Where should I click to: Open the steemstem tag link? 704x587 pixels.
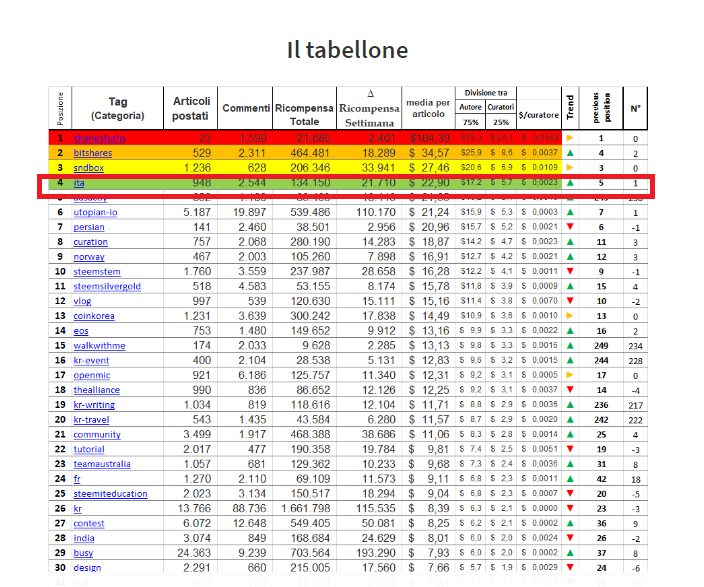click(x=97, y=272)
